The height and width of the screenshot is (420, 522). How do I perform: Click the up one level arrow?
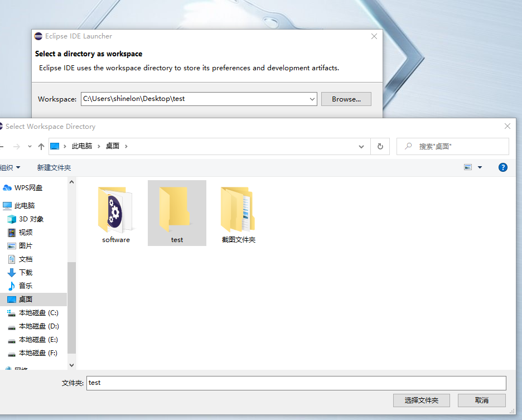(41, 146)
